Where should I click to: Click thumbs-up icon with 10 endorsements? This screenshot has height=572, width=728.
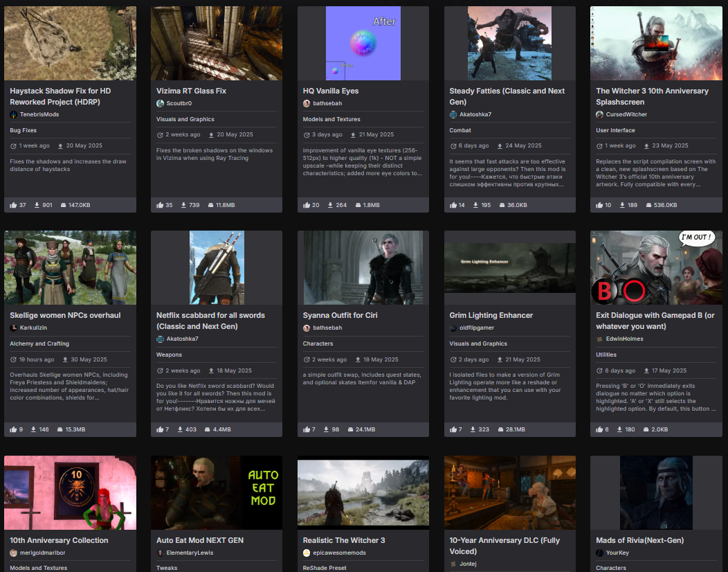[x=599, y=205]
